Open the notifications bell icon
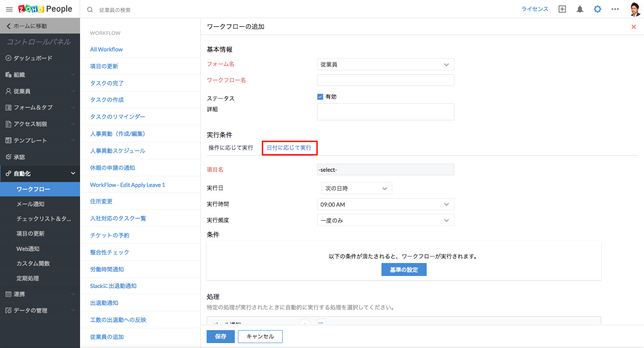The image size is (644, 348). pos(580,9)
